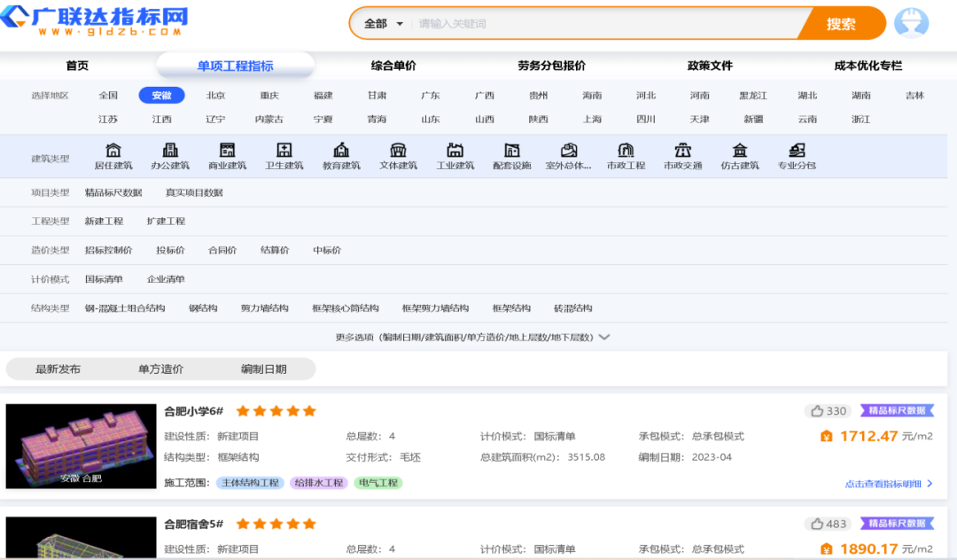957x560 pixels.
Task: Sort results by 单方造价
Action: 160,369
